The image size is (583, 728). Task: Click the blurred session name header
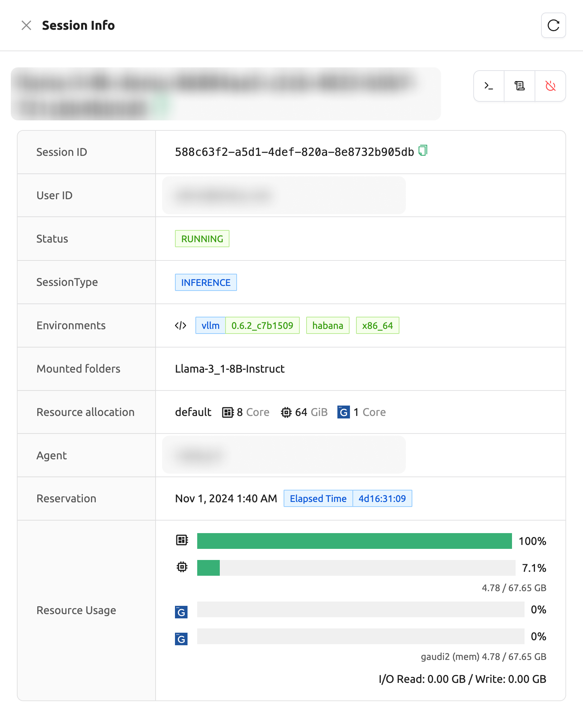click(x=226, y=94)
